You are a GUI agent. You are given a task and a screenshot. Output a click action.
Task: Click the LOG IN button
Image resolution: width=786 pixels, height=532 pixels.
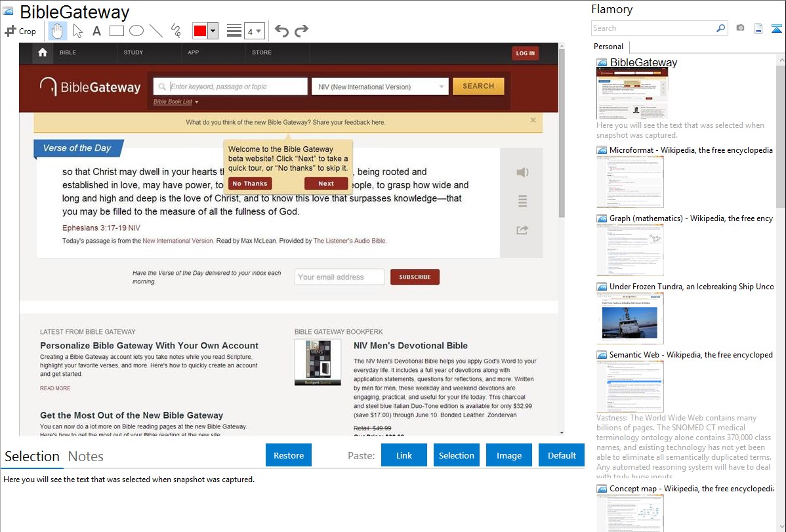pos(526,53)
